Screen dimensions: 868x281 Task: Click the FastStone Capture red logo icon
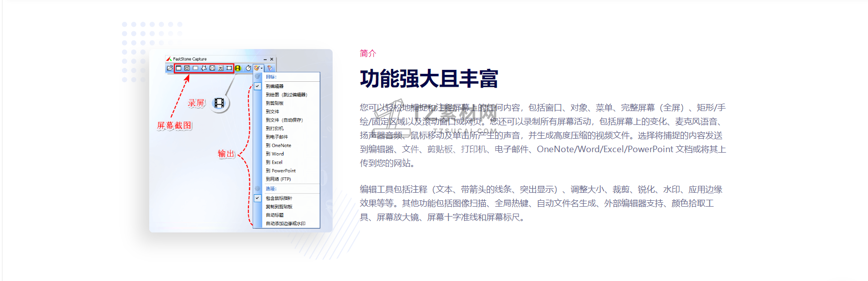coord(169,59)
